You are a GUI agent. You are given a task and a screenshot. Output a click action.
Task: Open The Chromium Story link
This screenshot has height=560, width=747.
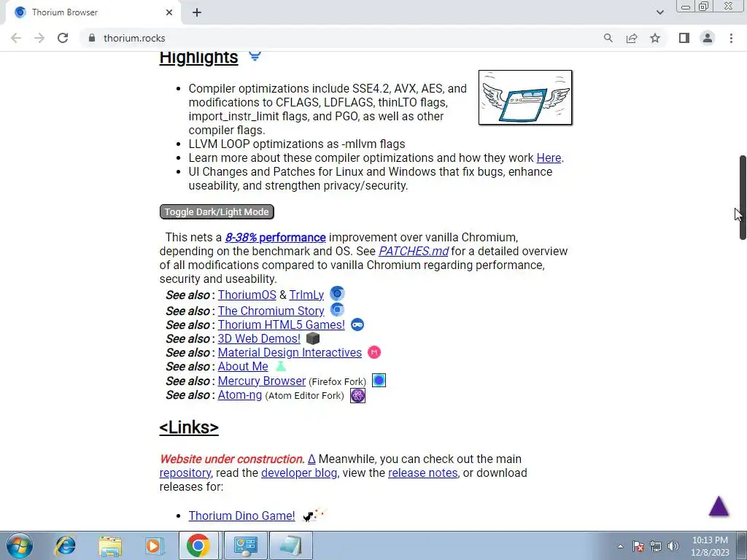click(271, 311)
